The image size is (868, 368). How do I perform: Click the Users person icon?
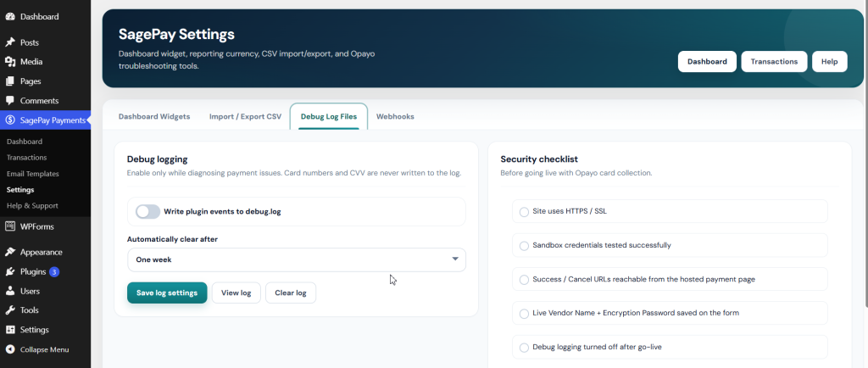(10, 291)
